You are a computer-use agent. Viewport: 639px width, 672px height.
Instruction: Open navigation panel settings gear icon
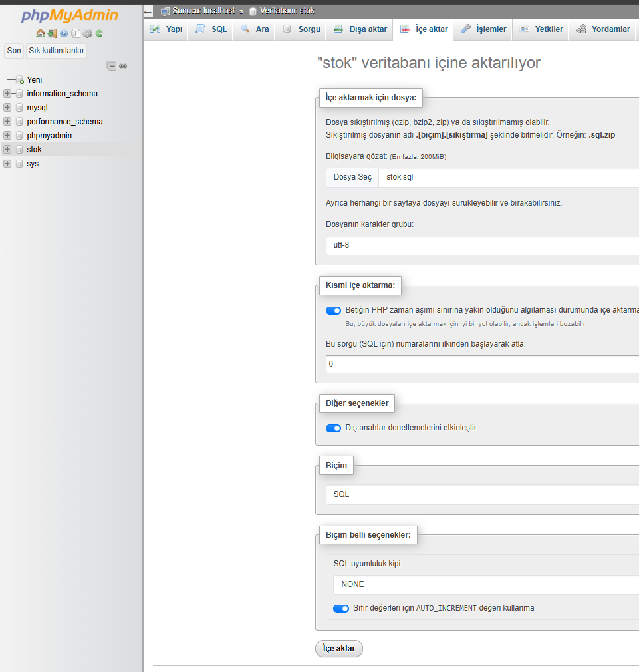(x=87, y=33)
